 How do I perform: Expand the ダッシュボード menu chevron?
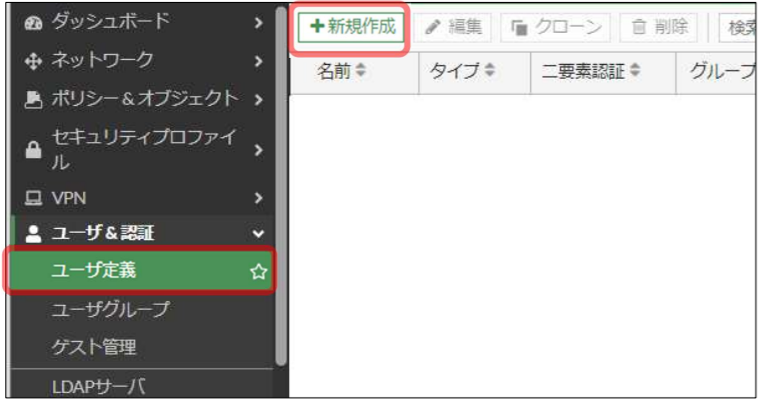259,23
